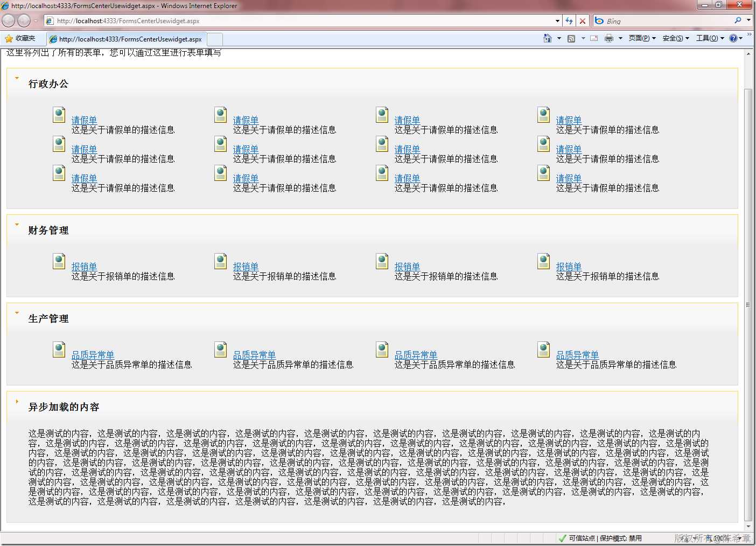Viewport: 756px width, 546px height.
Task: Click the 异步加载的内容 section heading
Action: click(64, 407)
